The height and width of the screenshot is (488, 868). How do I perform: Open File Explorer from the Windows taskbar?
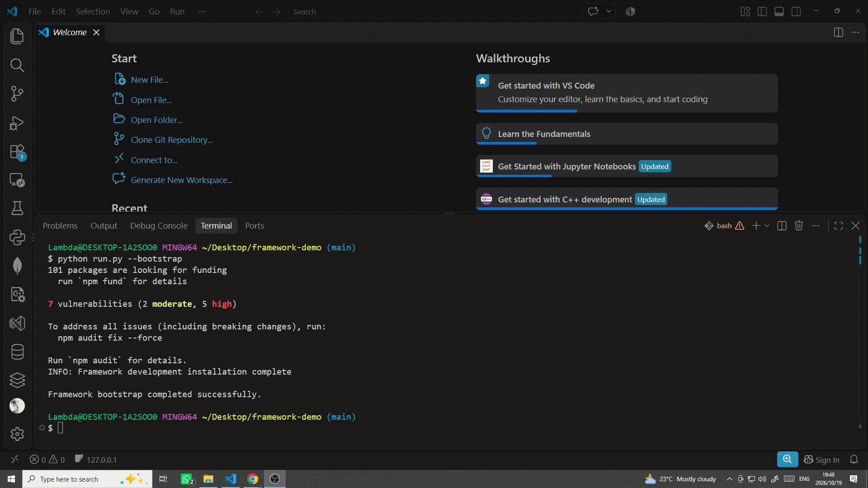tap(208, 479)
